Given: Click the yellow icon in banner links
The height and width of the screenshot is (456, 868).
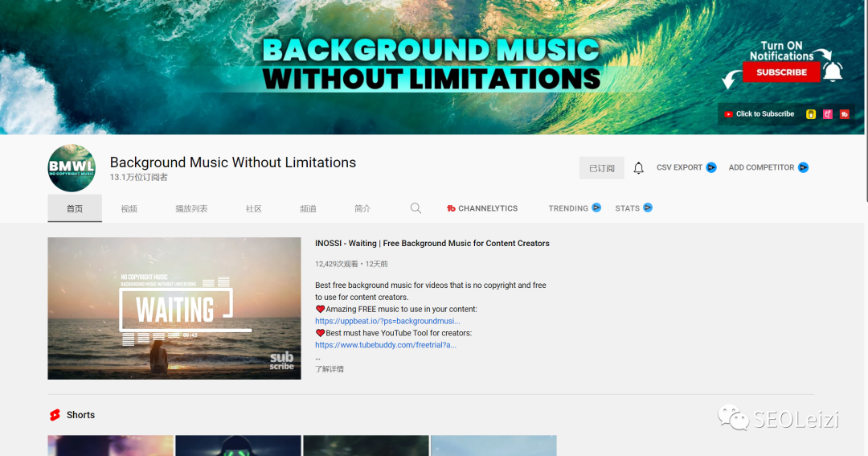Looking at the screenshot, I should click(x=811, y=114).
